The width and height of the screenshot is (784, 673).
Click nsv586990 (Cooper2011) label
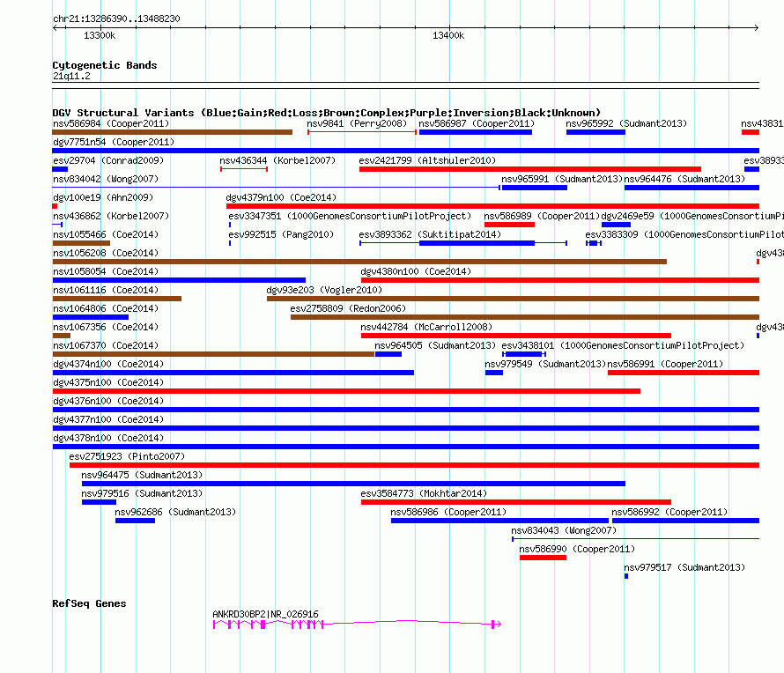coord(577,549)
